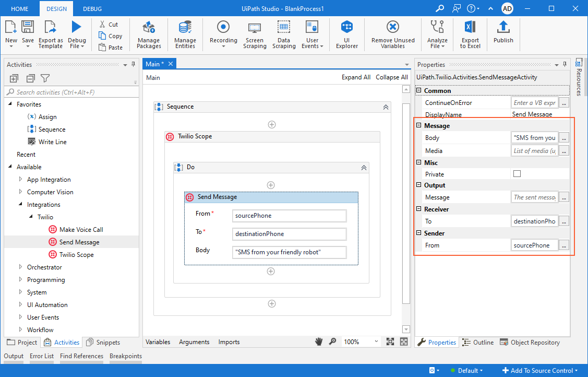The width and height of the screenshot is (588, 377).
Task: Open the search magnifier in title bar
Action: [440, 8]
